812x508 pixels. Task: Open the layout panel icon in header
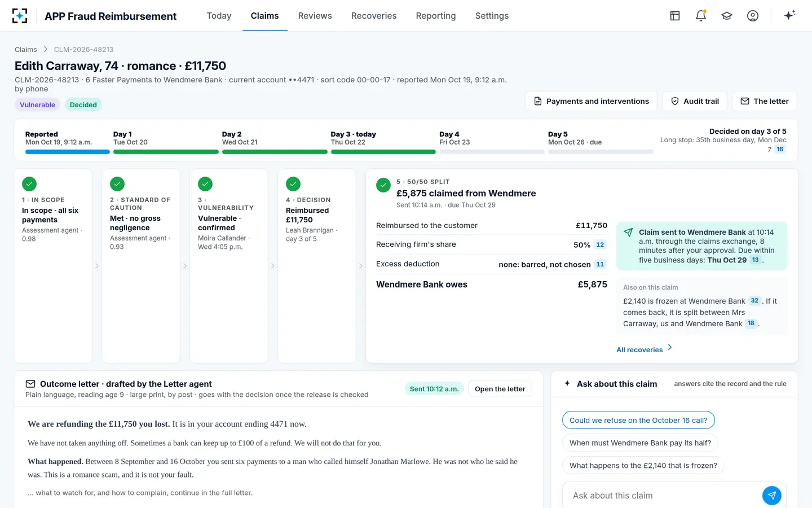click(675, 16)
